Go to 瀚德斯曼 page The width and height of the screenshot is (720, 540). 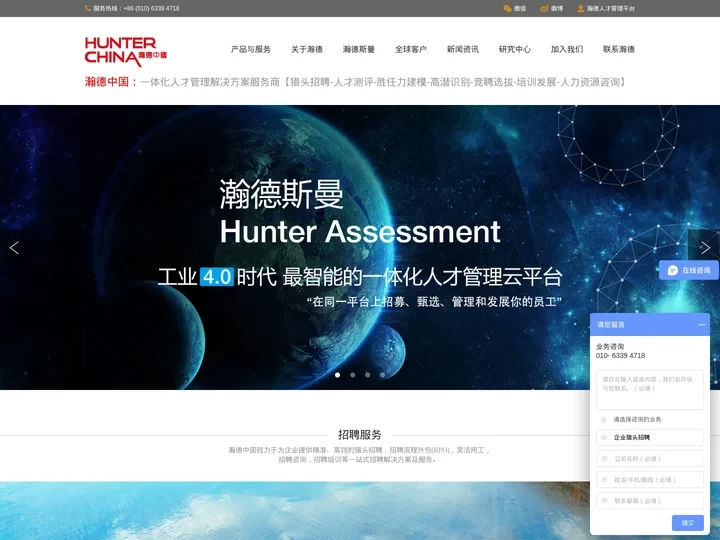(359, 49)
